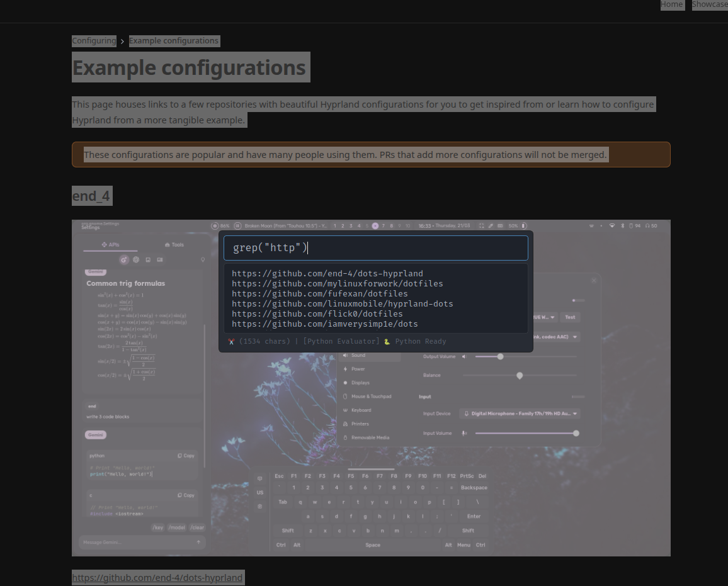Viewport: 728px width, 586px height.
Task: Select Power in settings list
Action: click(x=370, y=369)
